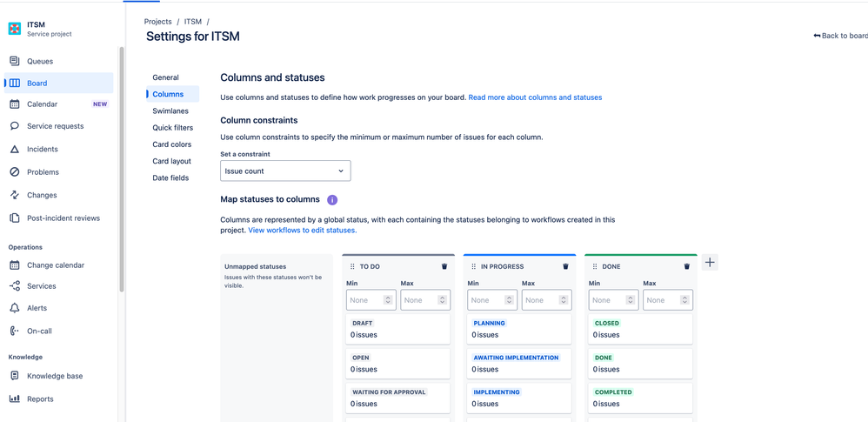The image size is (868, 422).
Task: Select the DONE status card
Action: tap(640, 364)
